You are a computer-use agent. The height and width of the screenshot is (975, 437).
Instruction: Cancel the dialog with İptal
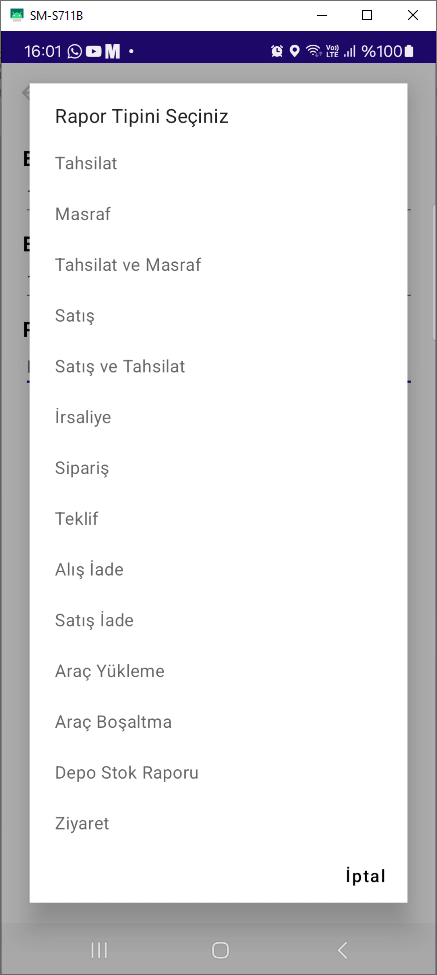[x=366, y=876]
